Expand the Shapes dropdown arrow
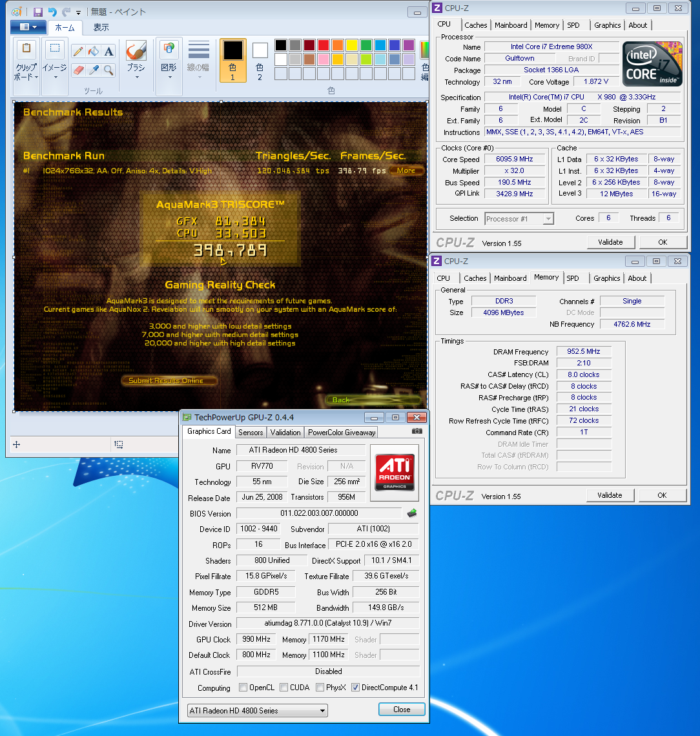This screenshot has height=736, width=700. coord(170,77)
